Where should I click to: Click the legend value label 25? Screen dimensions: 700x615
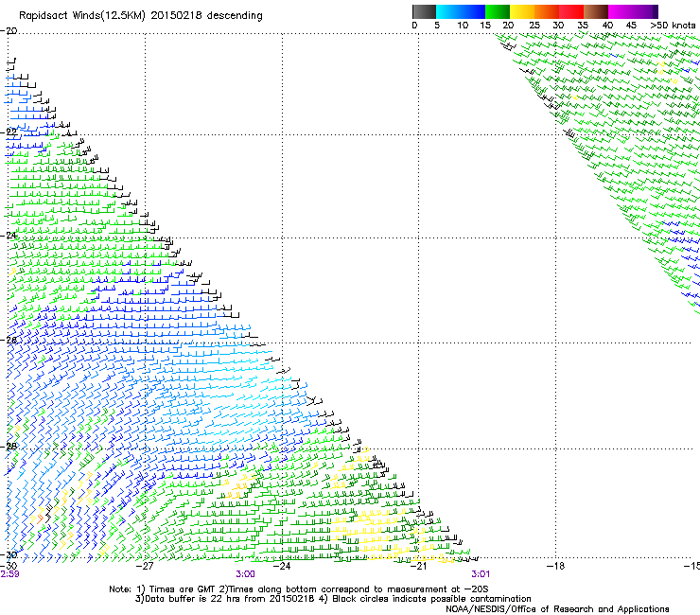click(x=534, y=26)
